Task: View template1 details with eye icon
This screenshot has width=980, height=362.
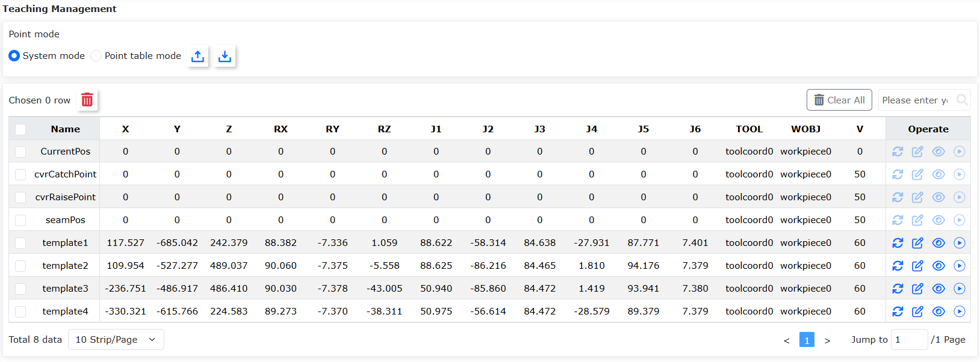Action: (x=938, y=243)
